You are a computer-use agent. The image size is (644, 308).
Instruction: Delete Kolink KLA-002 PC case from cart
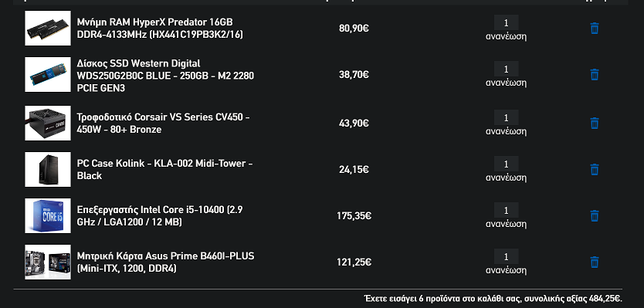595,170
